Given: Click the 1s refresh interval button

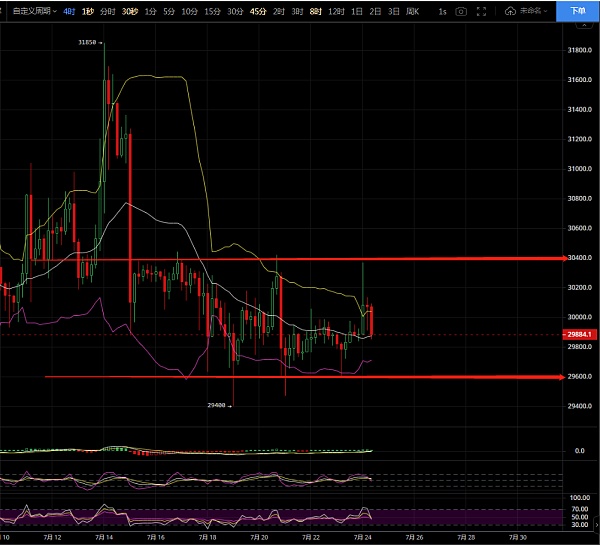Looking at the screenshot, I should [x=442, y=10].
